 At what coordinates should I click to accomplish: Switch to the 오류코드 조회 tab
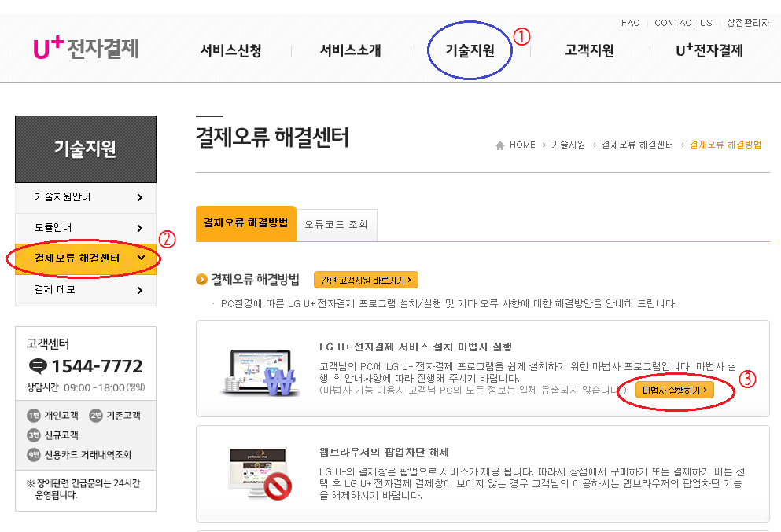337,225
